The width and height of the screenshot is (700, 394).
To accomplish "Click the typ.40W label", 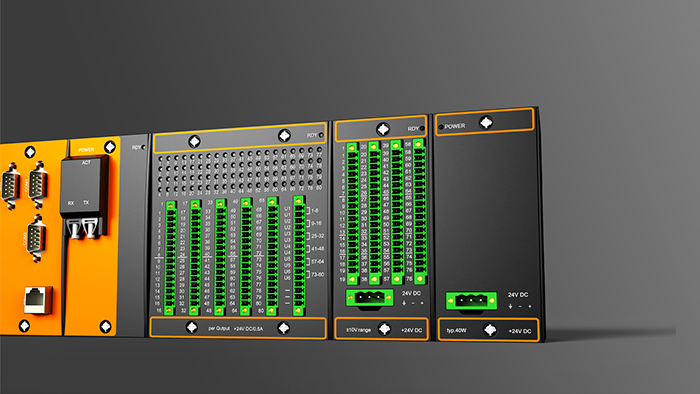I will (x=456, y=331).
